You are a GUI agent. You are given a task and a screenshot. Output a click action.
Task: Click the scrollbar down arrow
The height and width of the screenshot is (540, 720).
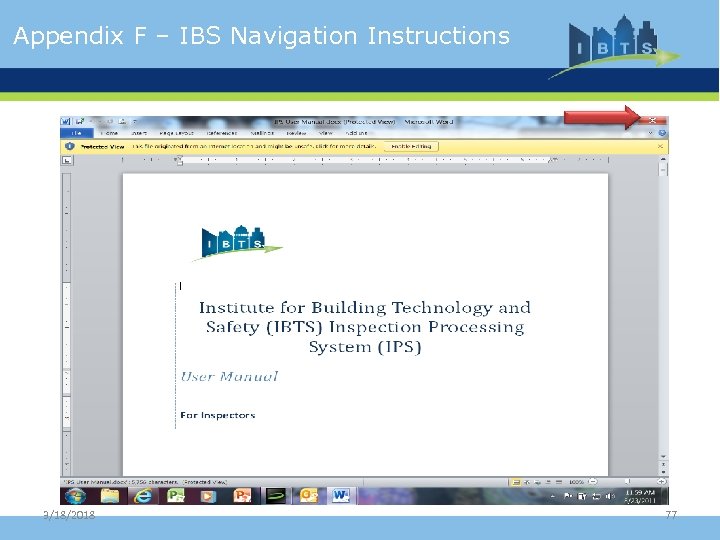click(x=663, y=456)
